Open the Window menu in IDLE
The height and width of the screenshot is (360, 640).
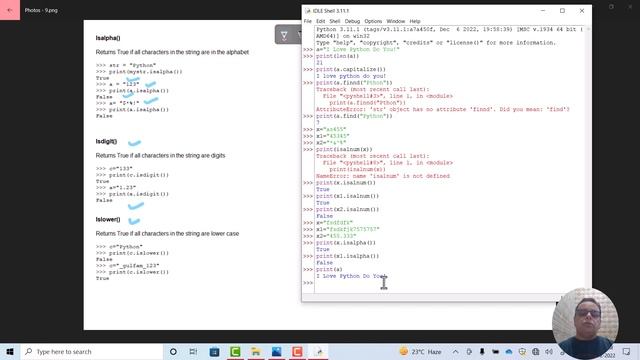click(x=396, y=21)
